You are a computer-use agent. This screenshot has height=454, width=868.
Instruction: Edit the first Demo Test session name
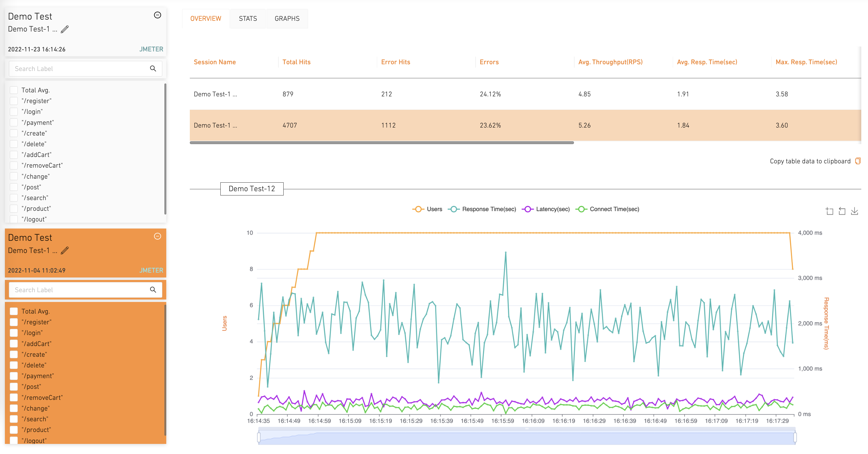point(65,29)
